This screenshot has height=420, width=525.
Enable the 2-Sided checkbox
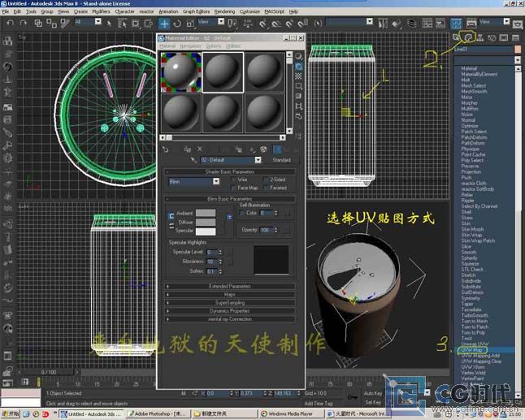coord(266,180)
